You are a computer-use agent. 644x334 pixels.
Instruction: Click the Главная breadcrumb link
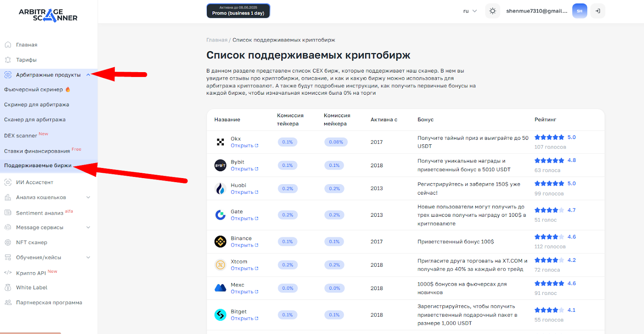click(217, 40)
